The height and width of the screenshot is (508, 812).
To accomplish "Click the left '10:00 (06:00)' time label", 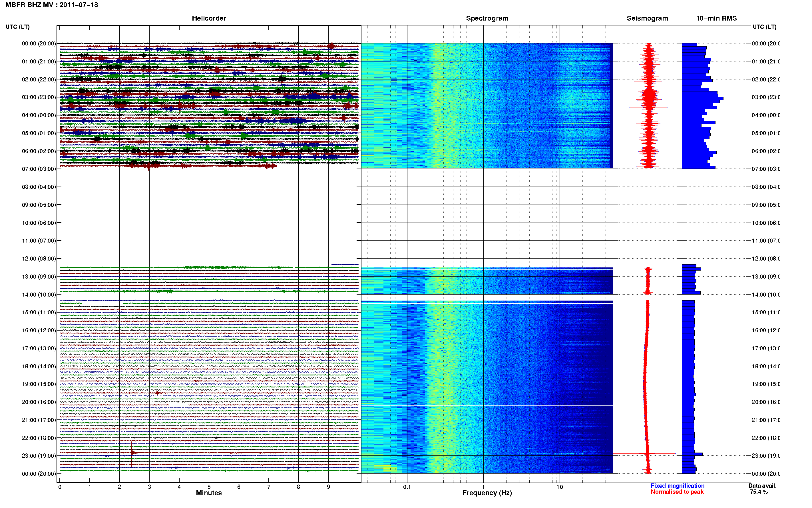I will (39, 223).
